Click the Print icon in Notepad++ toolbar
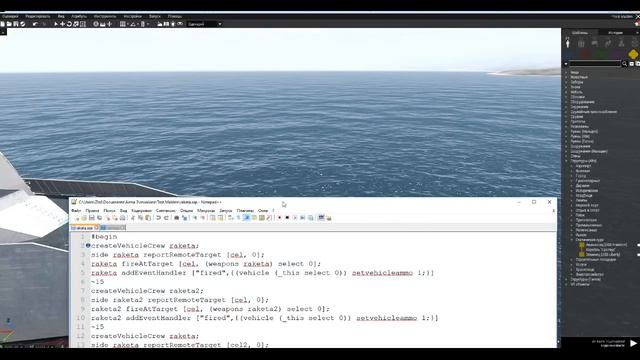This screenshot has height=360, width=640. 122,218
